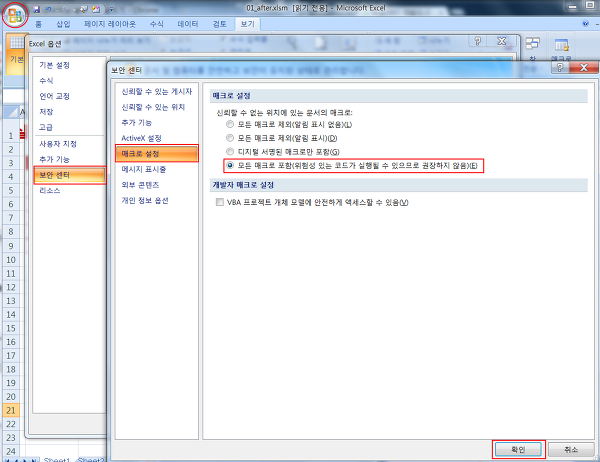This screenshot has height=462, width=600.
Task: Click help button of Trust Center dialog
Action: (560, 68)
